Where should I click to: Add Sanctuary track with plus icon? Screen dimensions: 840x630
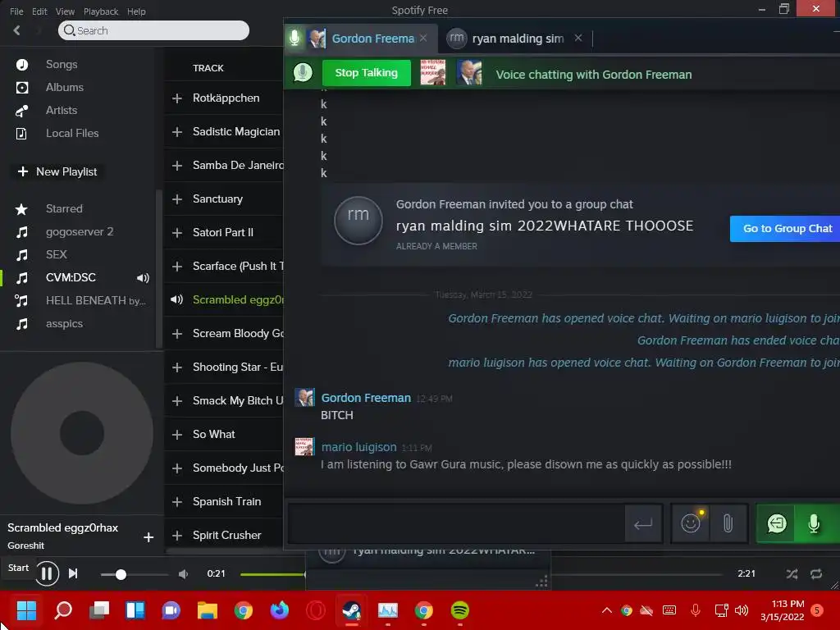tap(177, 199)
